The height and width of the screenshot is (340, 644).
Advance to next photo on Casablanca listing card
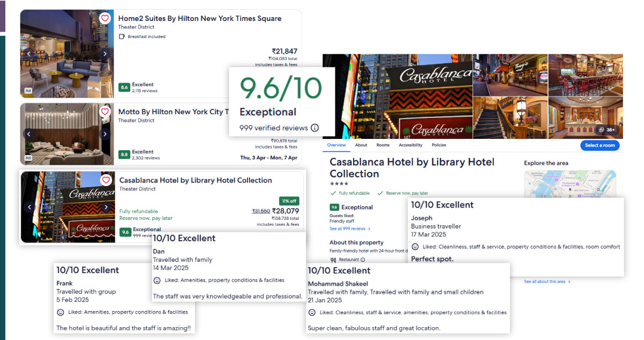pyautogui.click(x=106, y=207)
